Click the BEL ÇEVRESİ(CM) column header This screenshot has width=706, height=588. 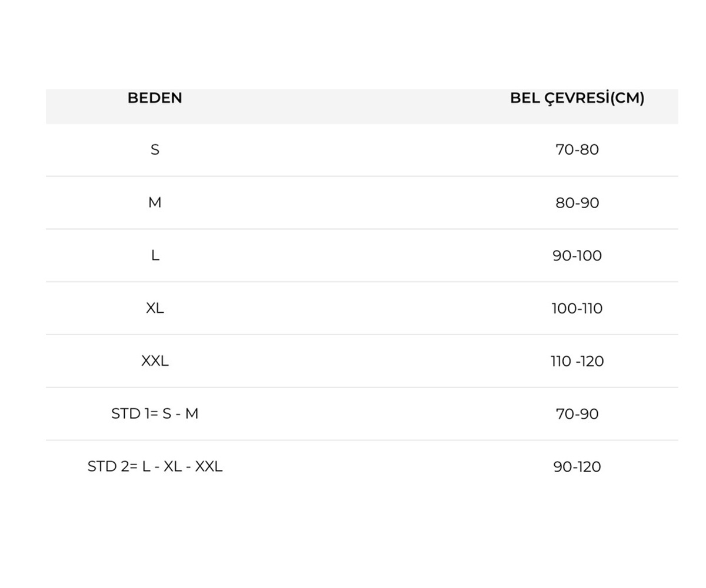tap(577, 98)
